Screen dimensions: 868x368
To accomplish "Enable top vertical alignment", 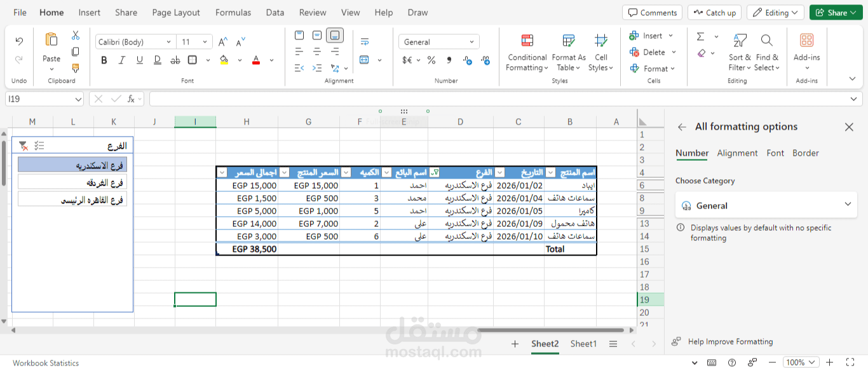I will point(299,35).
